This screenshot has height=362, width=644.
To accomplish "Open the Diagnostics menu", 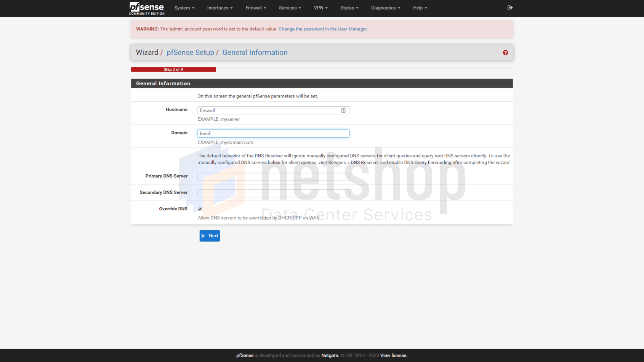I will point(385,8).
